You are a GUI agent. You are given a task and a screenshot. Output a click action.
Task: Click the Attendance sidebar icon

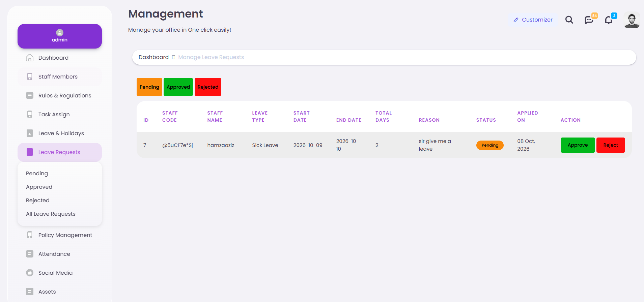click(x=30, y=254)
